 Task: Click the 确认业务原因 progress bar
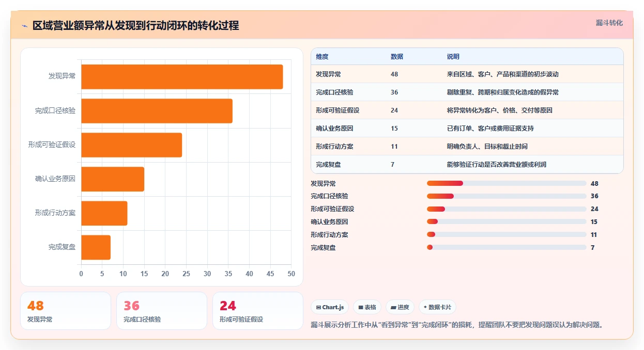(507, 222)
